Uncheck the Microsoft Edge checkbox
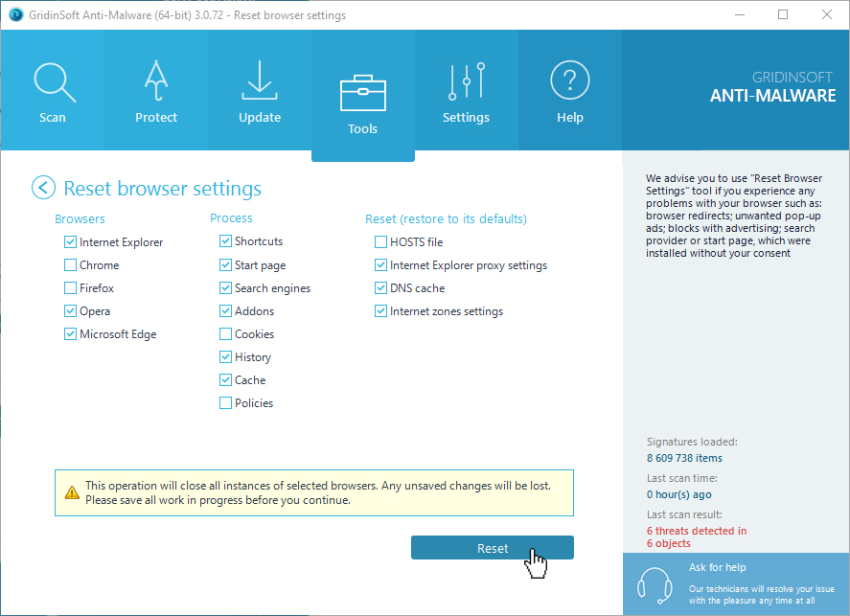 (x=71, y=334)
